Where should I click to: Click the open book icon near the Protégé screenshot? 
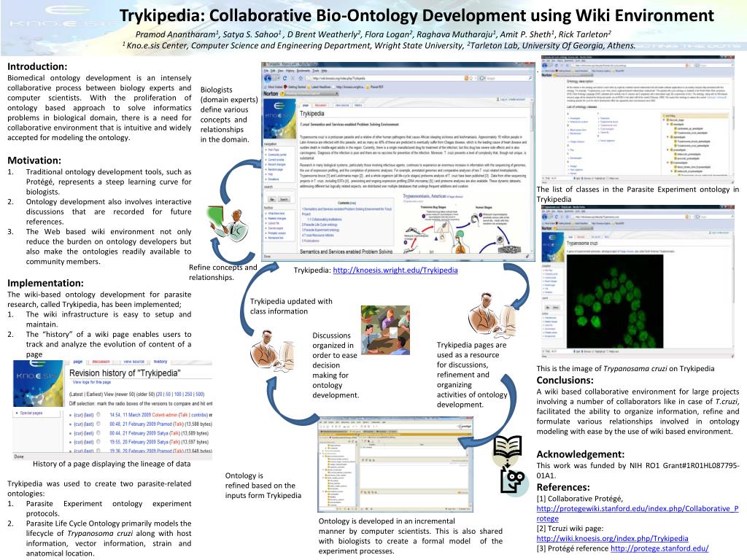pyautogui.click(x=508, y=446)
